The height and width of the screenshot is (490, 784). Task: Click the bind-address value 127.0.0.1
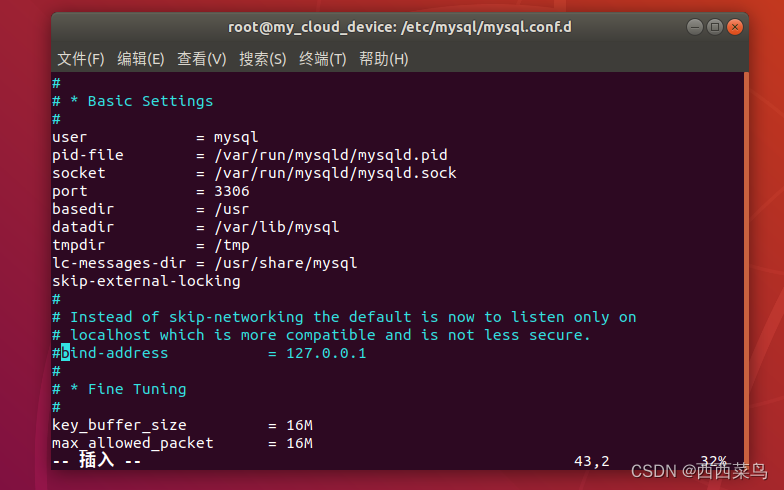[x=326, y=353]
